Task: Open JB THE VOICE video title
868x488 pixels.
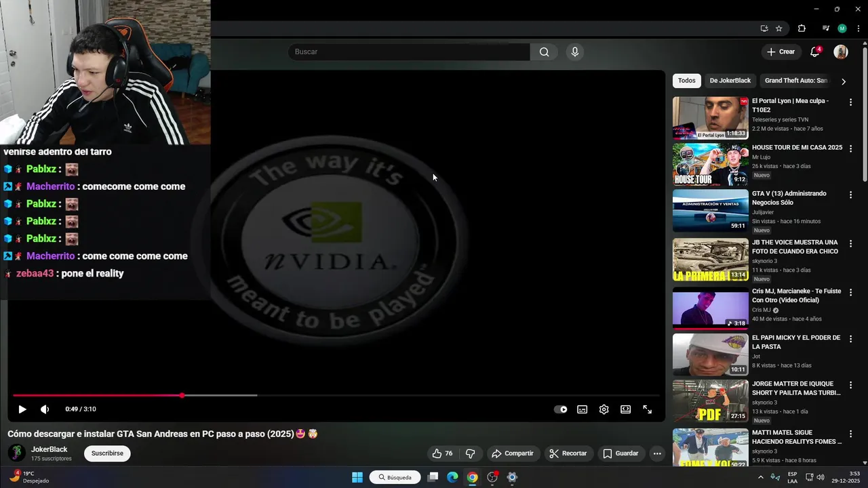Action: 795,247
